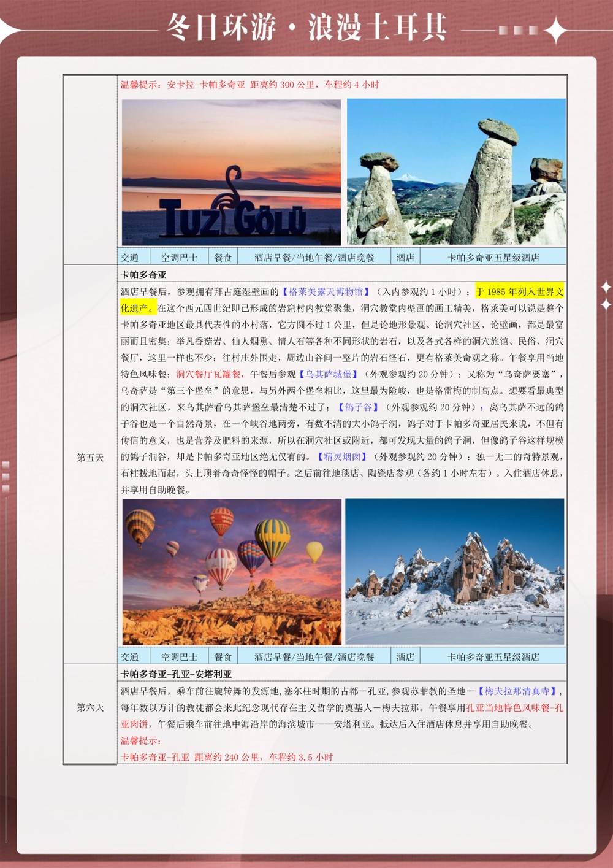Click the four-point star icon beside the title
Image resolution: width=613 pixels, height=868 pixels.
click(555, 30)
